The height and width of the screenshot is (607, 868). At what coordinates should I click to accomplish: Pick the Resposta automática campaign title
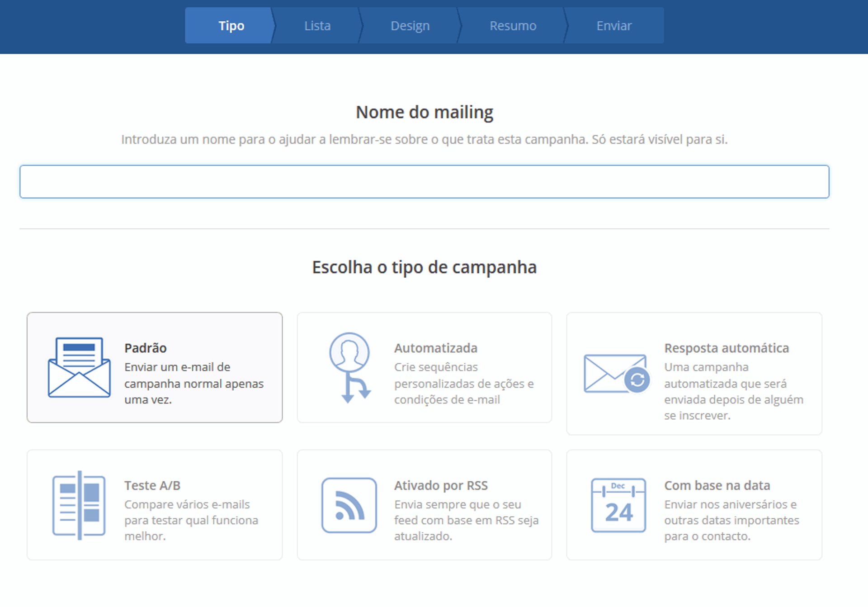pos(726,348)
